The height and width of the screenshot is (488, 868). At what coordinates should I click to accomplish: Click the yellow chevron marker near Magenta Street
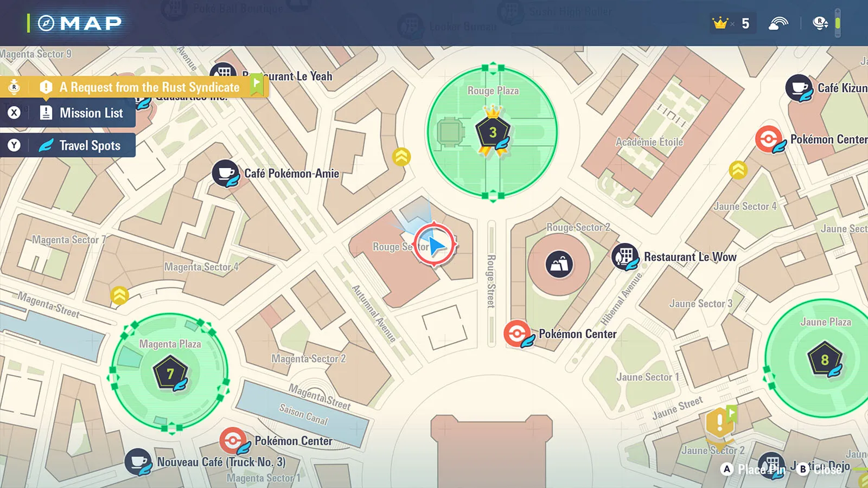[x=119, y=296]
